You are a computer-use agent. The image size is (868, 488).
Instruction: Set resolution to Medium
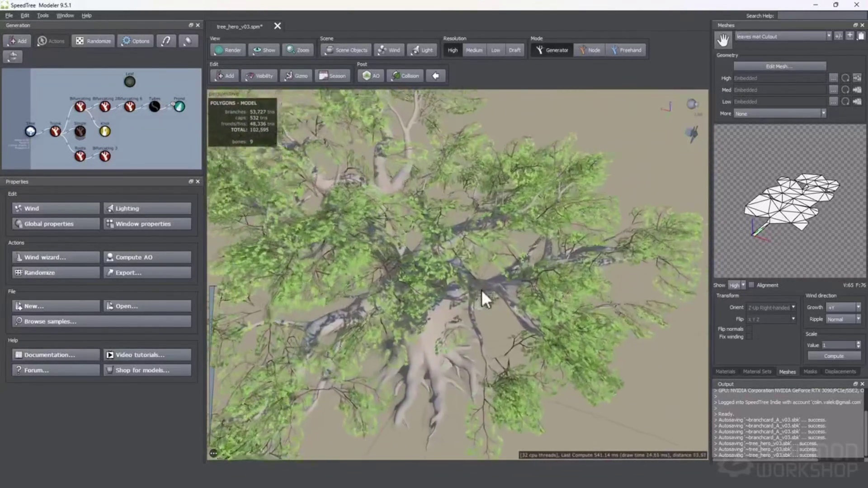pyautogui.click(x=474, y=50)
